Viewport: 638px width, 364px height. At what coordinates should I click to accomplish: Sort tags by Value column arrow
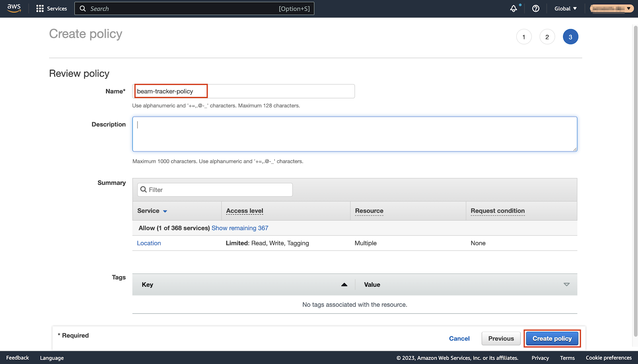tap(566, 284)
